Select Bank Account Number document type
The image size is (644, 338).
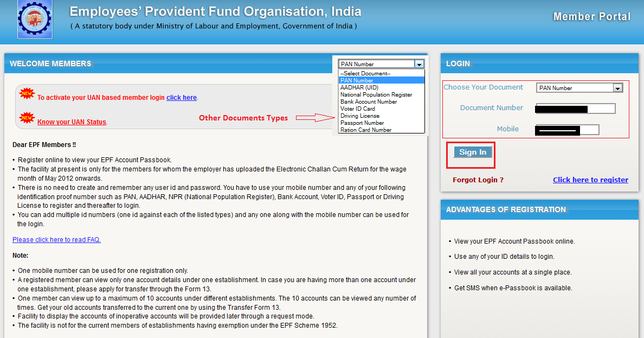(x=369, y=101)
